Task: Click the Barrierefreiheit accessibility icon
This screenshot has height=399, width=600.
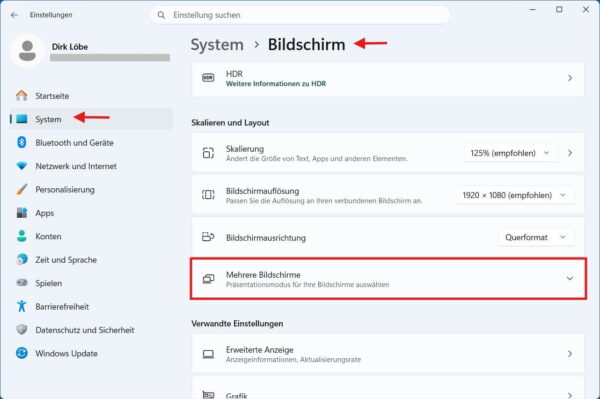Action: coord(22,306)
